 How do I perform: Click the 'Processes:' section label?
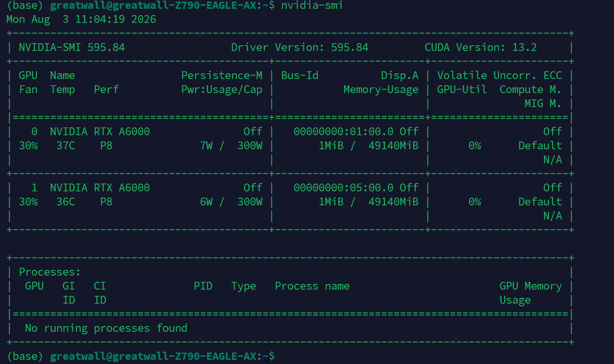pos(50,272)
